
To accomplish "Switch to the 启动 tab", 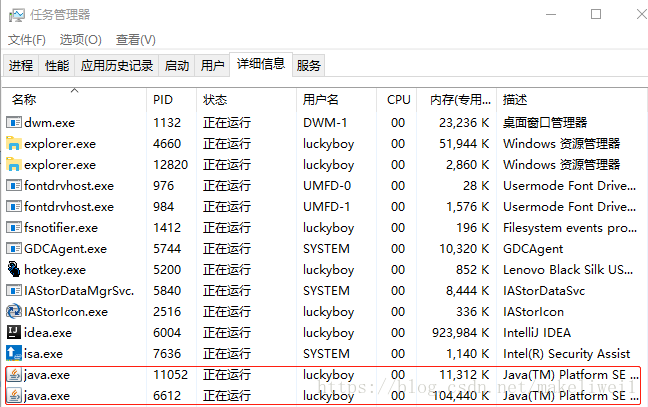I will point(177,65).
